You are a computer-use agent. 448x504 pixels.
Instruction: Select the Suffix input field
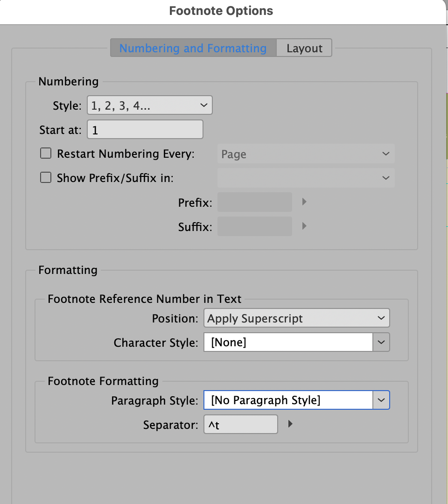point(254,226)
